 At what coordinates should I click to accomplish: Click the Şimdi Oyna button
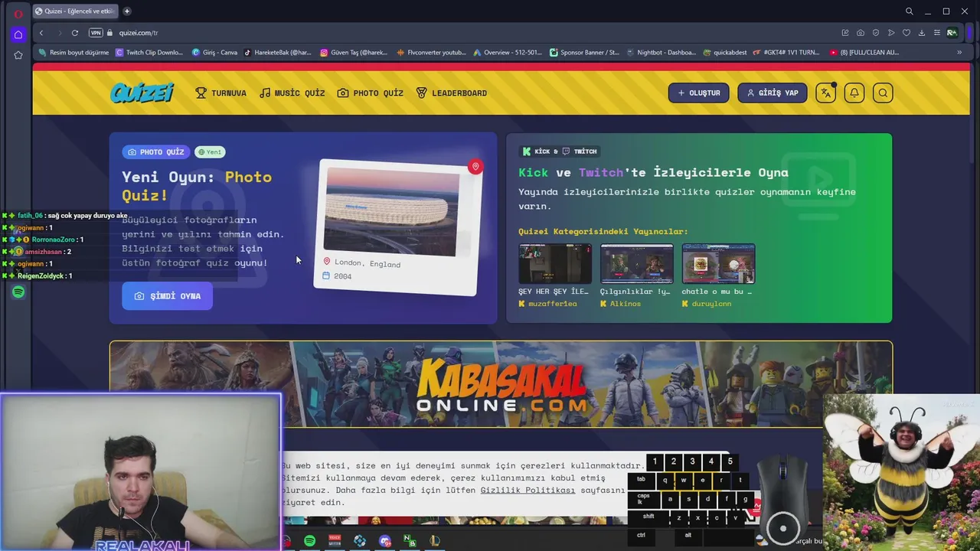167,295
